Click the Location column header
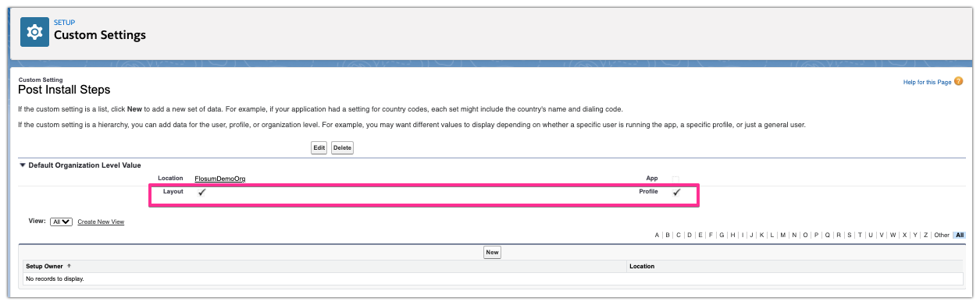Screen dimensions: 980x305 [642, 266]
